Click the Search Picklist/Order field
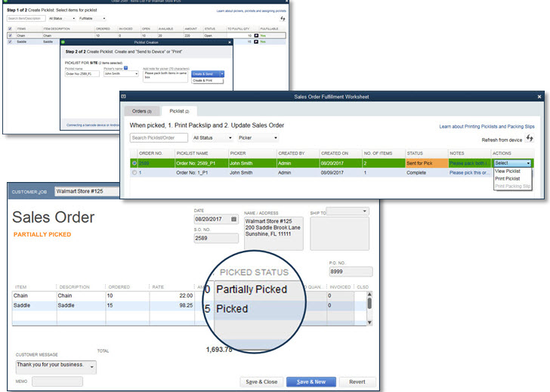 pyautogui.click(x=159, y=137)
